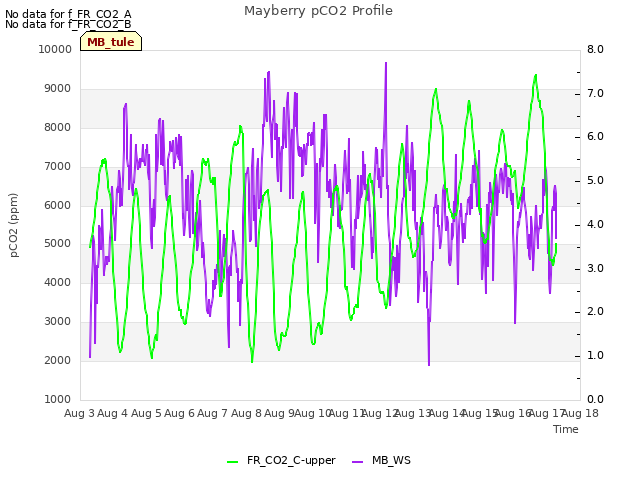The width and height of the screenshot is (640, 480).
Task: Click the 9000 left axis value
Action: coord(58,88)
